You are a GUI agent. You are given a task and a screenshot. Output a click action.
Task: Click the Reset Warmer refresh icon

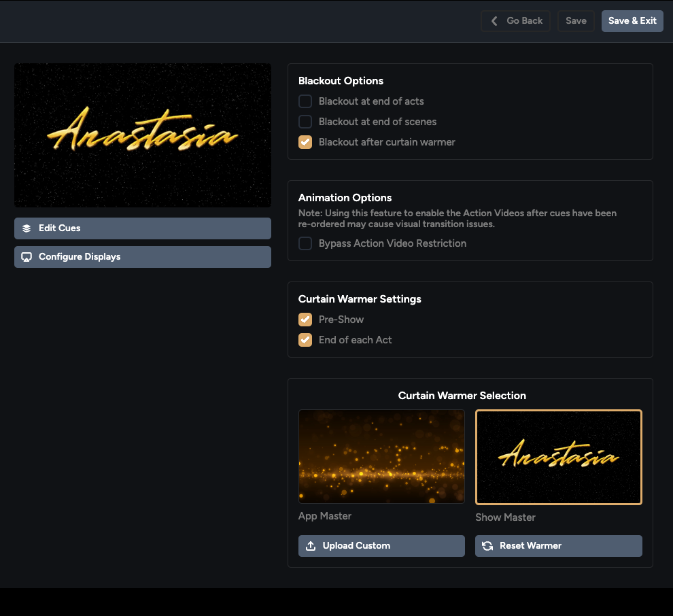487,545
